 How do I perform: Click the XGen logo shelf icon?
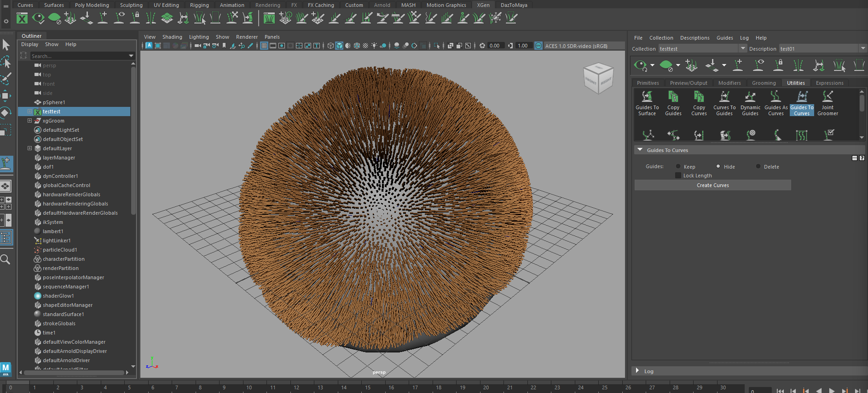coord(22,18)
